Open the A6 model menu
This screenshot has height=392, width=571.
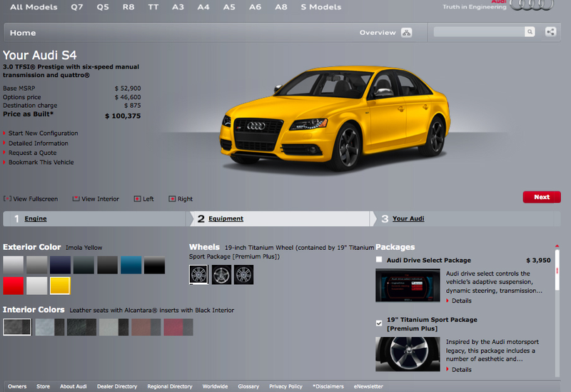[x=255, y=7]
